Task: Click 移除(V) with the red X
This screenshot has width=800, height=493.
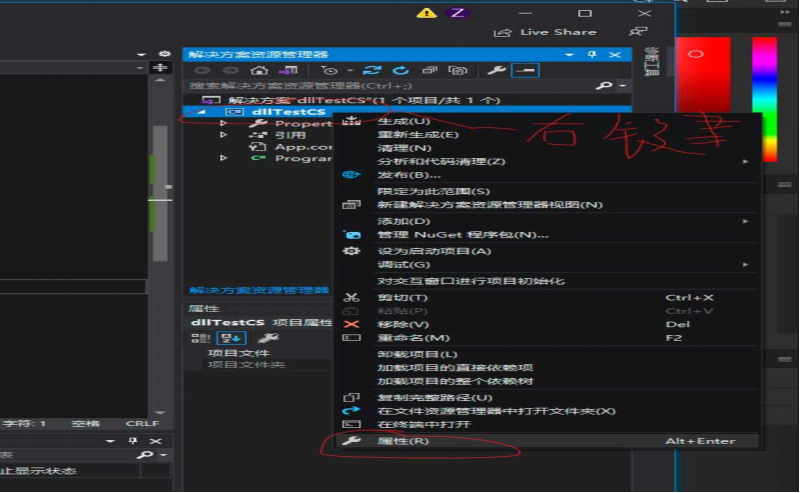Action: tap(548, 325)
